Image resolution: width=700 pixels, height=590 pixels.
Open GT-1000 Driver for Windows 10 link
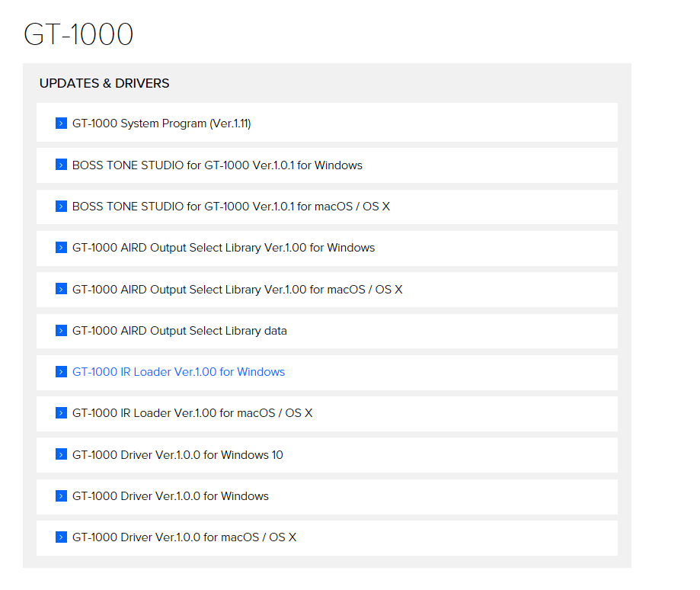[x=177, y=454]
